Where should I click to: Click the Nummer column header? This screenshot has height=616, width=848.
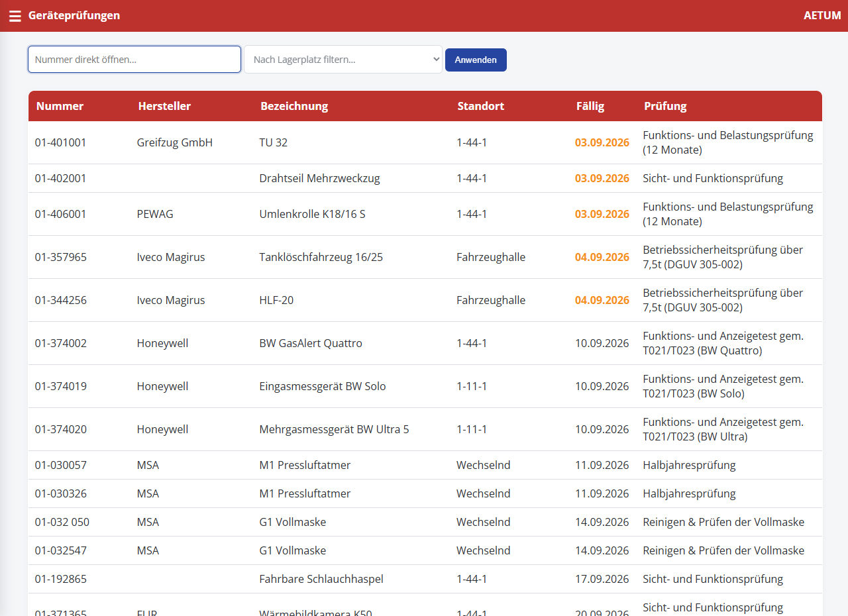(x=60, y=106)
